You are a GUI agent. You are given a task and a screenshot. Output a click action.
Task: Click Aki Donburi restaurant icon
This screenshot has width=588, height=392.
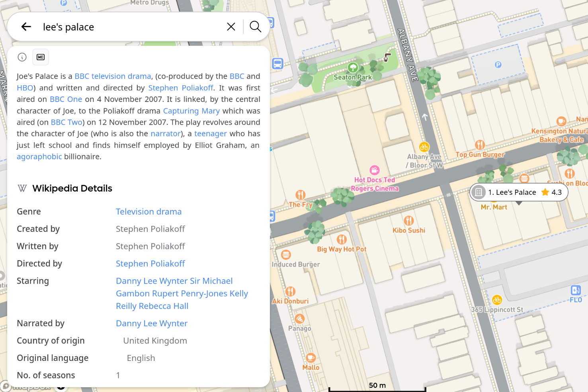[x=290, y=291]
